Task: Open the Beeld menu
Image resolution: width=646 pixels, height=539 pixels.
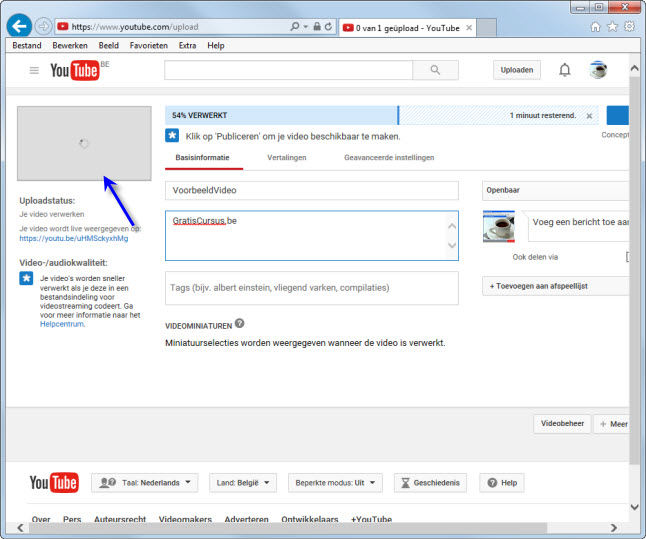Action: (109, 46)
